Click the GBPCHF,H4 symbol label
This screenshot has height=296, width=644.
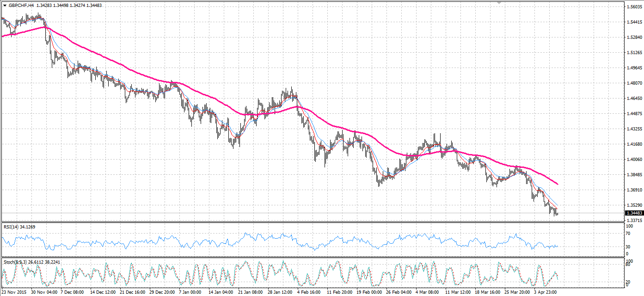[x=21, y=5]
